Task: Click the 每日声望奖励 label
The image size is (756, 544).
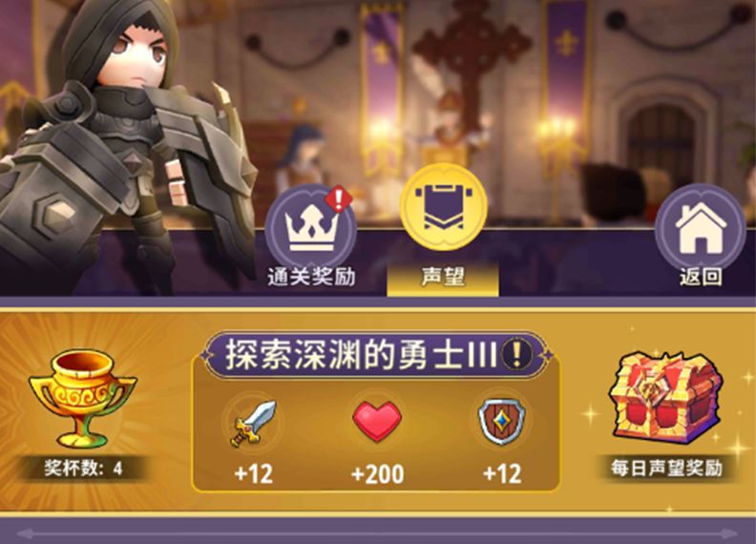Action: tap(666, 469)
